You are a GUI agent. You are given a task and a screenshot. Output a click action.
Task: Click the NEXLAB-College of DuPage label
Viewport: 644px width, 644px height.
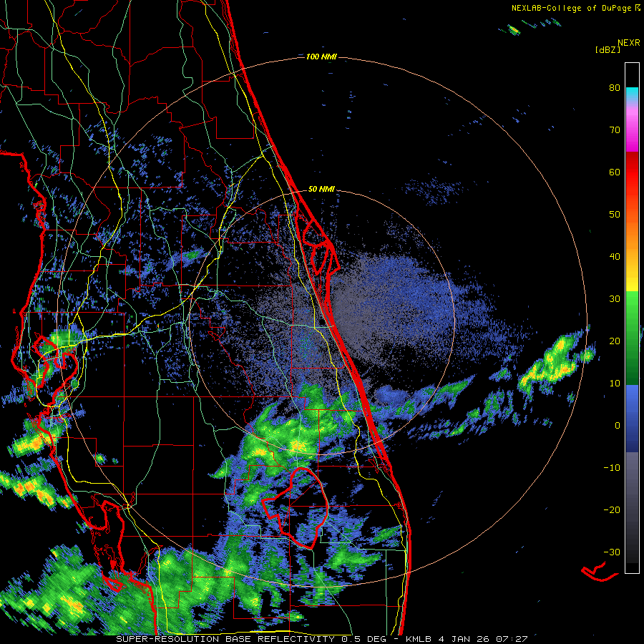[x=571, y=8]
